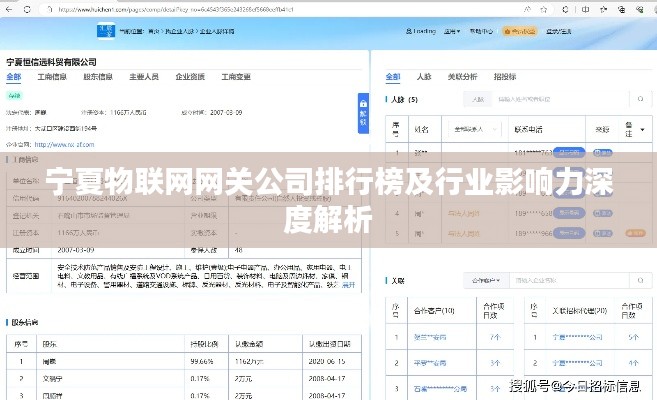Add page to favorites with star icon
This screenshot has height=400, width=657.
tap(544, 9)
